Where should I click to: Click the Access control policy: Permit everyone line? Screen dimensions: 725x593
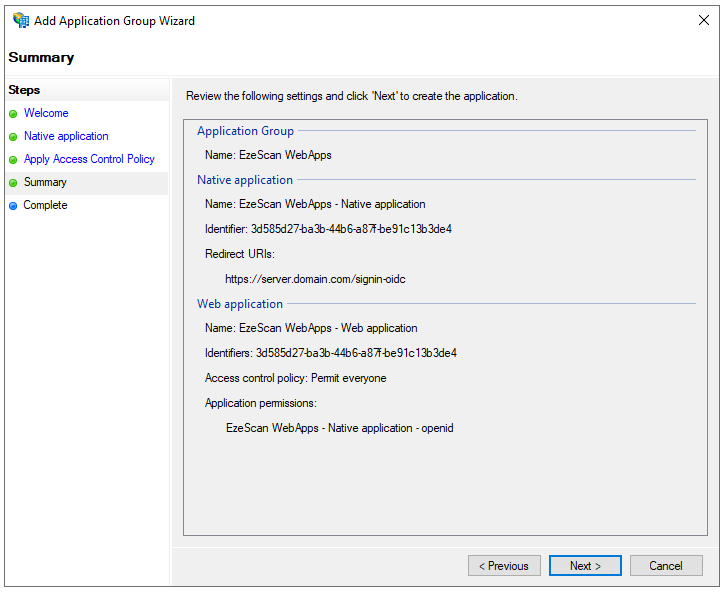pos(295,378)
